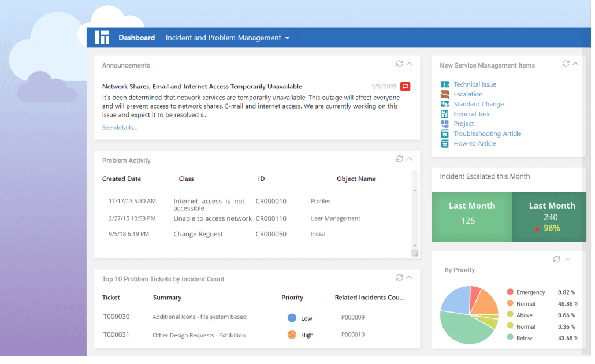This screenshot has width=595, height=364.
Task: Sort by ID column header in Problem Activity
Action: coord(262,179)
